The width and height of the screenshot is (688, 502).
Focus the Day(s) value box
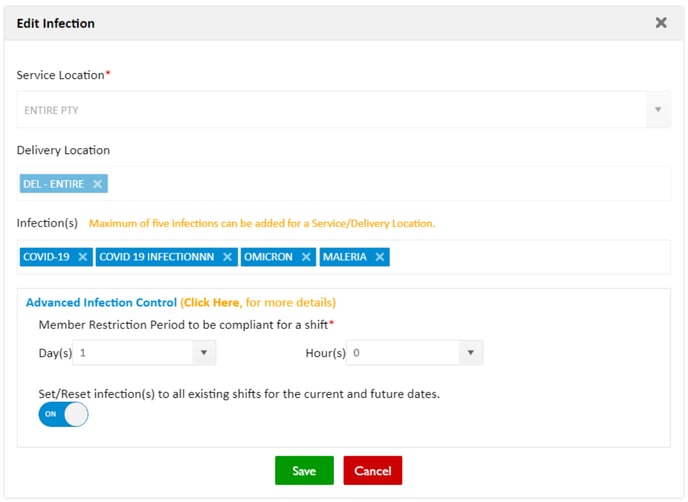coord(132,353)
